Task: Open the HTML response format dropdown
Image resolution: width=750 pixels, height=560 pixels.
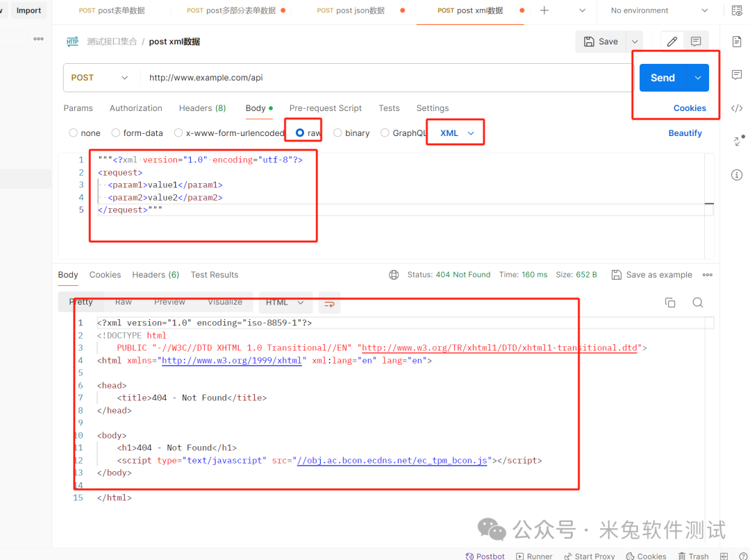Action: tap(285, 303)
